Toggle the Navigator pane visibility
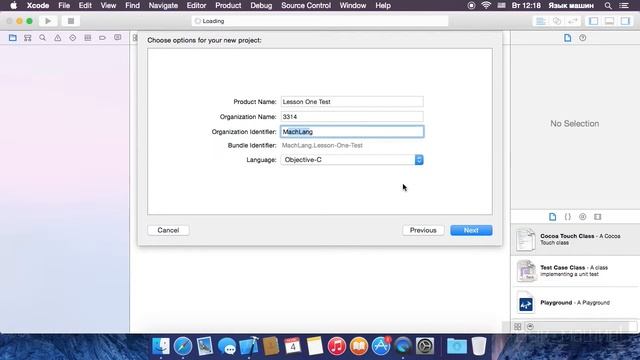This screenshot has width=640, height=360. click(593, 21)
